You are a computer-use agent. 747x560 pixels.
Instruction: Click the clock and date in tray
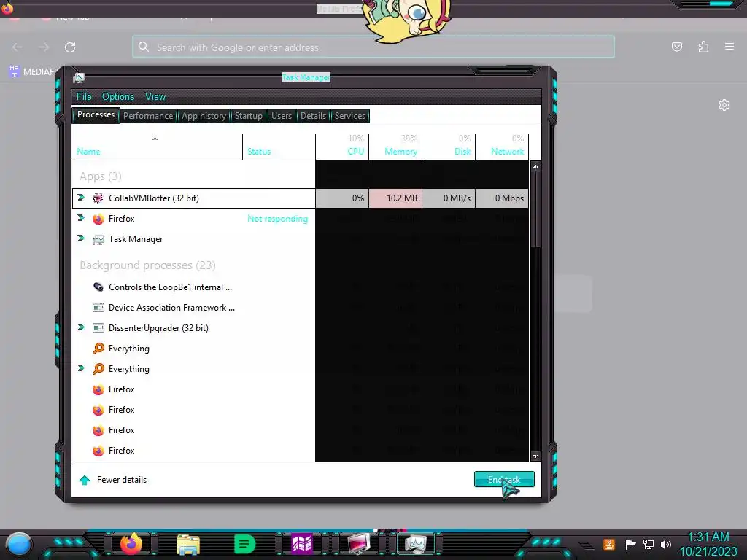pyautogui.click(x=708, y=544)
